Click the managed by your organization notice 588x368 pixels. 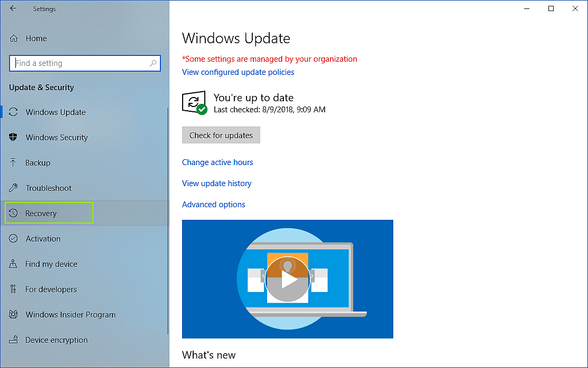click(270, 59)
